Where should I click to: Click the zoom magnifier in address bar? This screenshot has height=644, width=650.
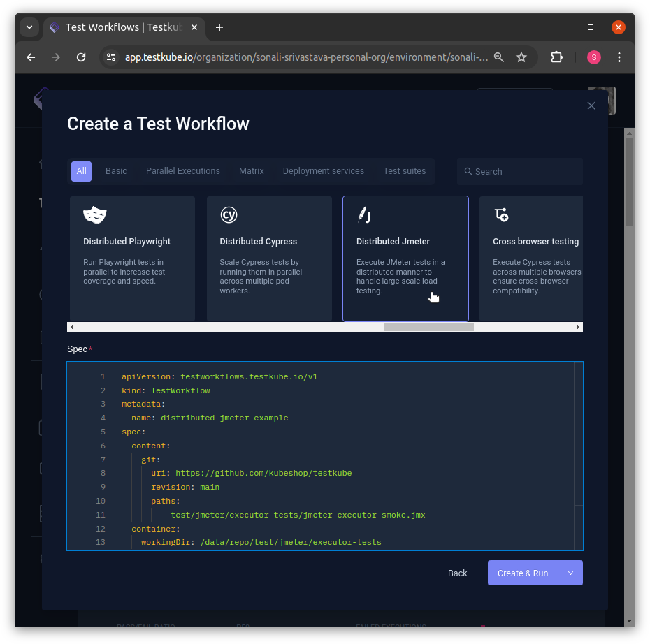pos(499,57)
